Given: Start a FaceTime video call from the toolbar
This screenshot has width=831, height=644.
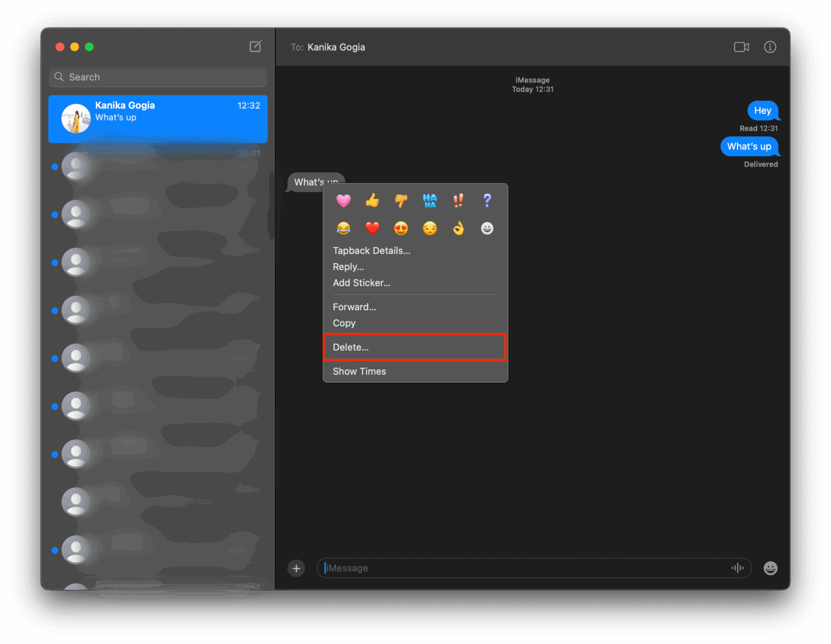Looking at the screenshot, I should pyautogui.click(x=741, y=47).
